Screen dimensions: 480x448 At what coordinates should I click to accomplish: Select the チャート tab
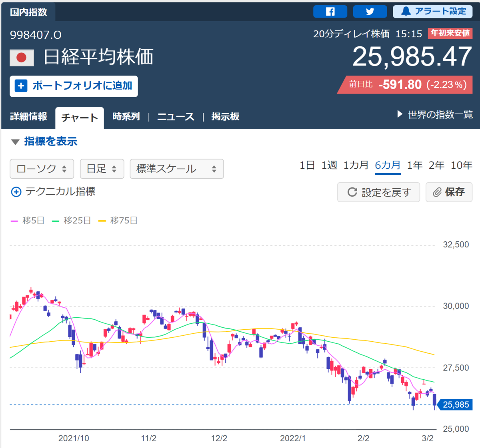pyautogui.click(x=80, y=118)
